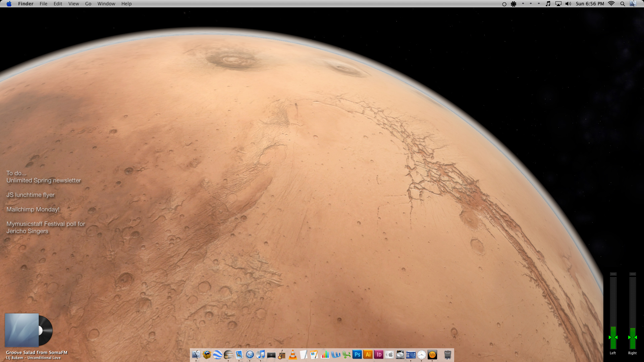644x362 pixels.
Task: Open the Window menu
Action: pos(106,4)
